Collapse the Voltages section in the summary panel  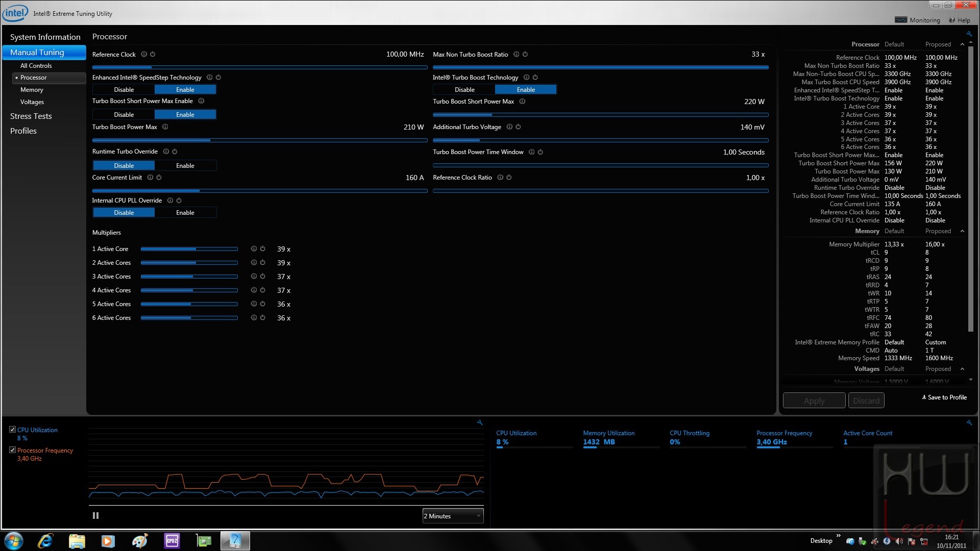[962, 369]
